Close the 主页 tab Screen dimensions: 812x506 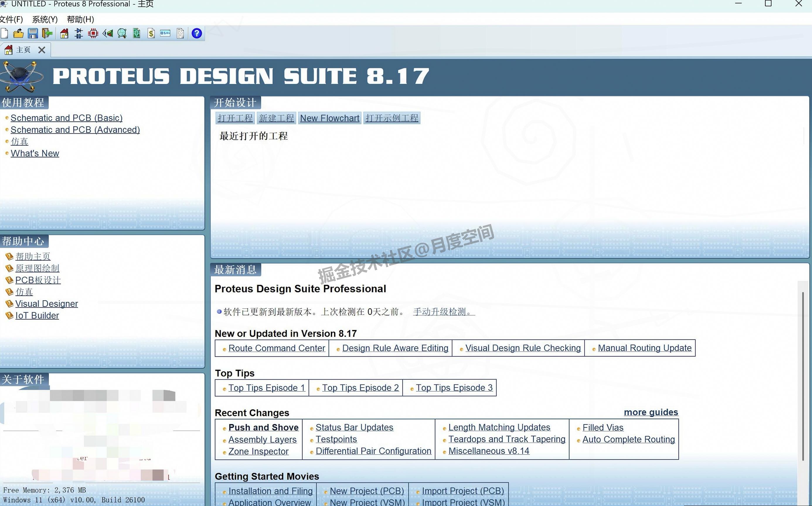(42, 49)
